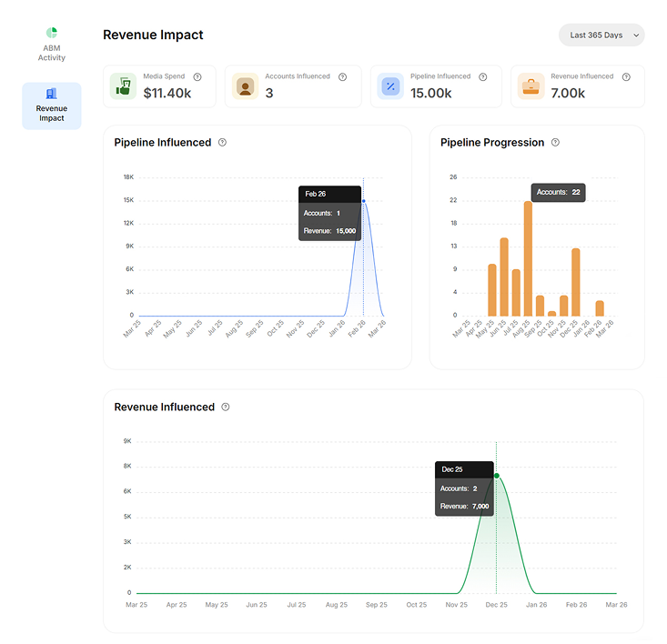Screen dimensions: 667x644
Task: Click Jan 26 label on Revenue Influenced axis
Action: point(536,605)
